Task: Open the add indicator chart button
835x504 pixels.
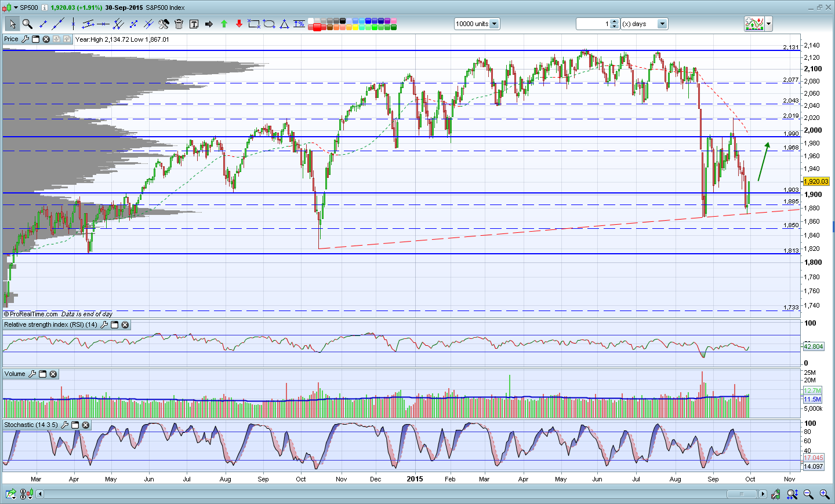Action: click(x=754, y=24)
